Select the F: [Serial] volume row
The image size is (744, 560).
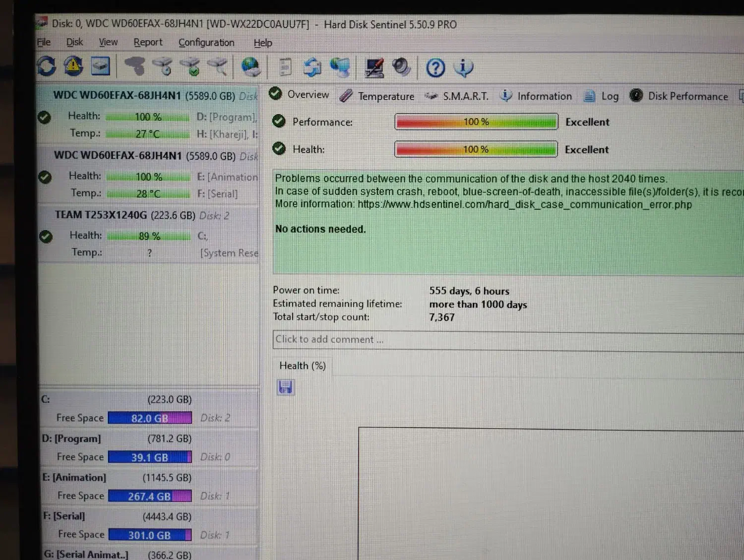[x=150, y=526]
